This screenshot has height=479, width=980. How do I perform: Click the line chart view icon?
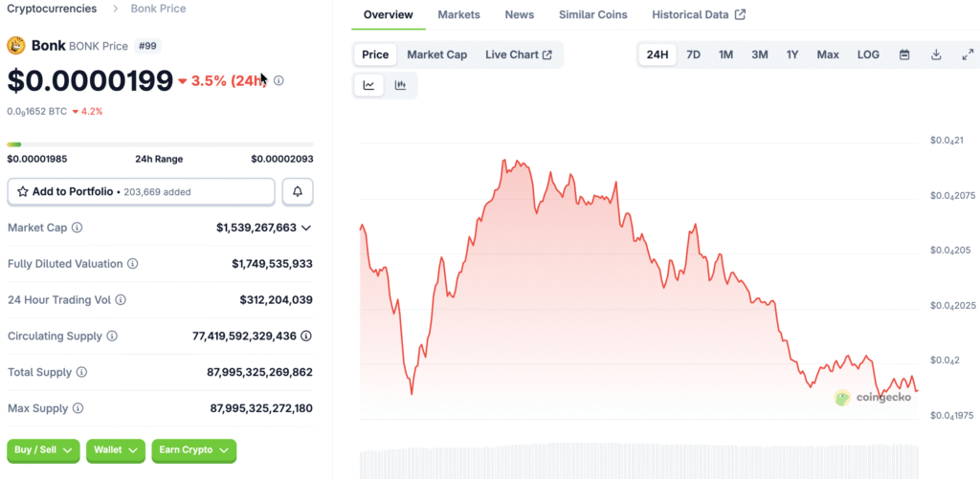(x=369, y=85)
